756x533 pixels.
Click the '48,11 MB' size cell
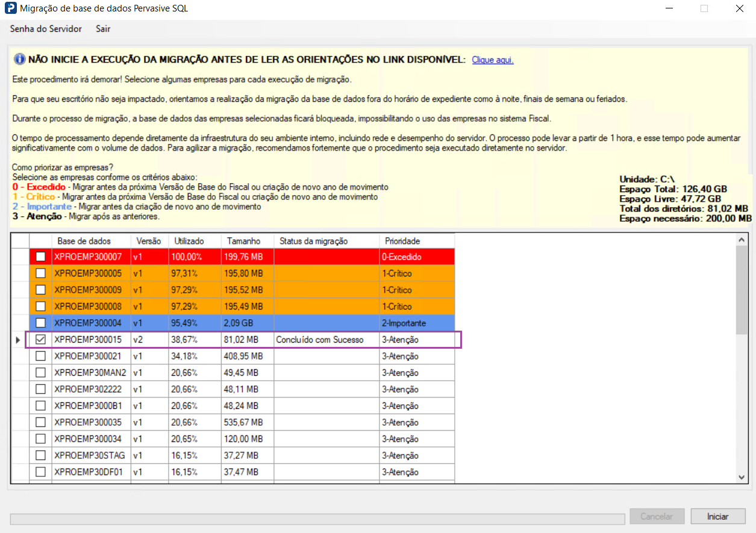(x=247, y=389)
